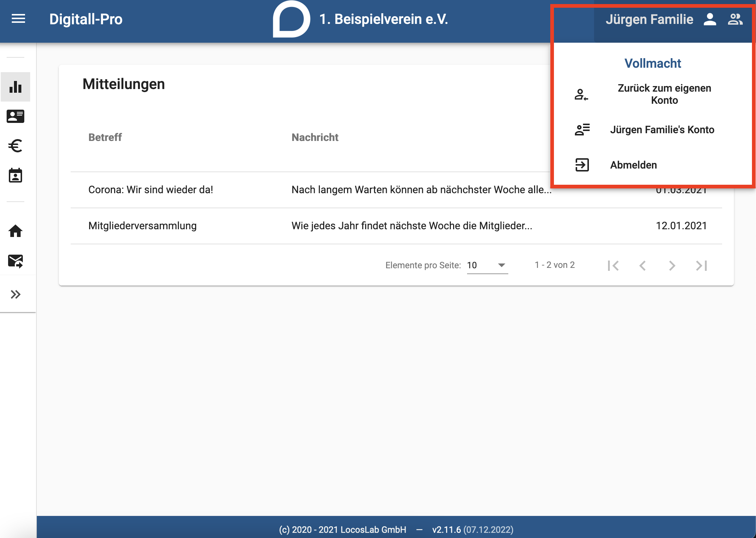Jump to the last page

click(702, 265)
